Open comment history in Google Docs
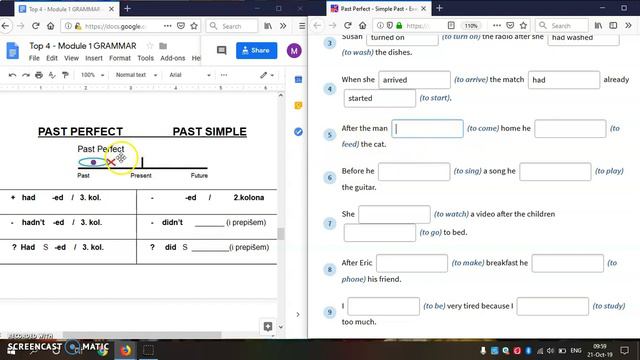The image size is (640, 360). click(x=222, y=50)
